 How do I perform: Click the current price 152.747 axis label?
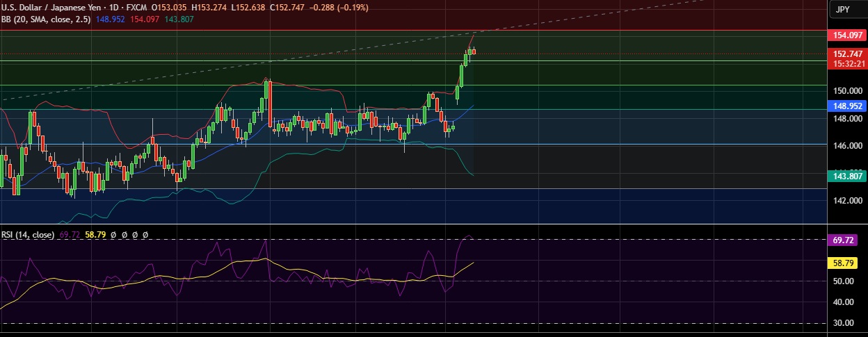point(847,54)
